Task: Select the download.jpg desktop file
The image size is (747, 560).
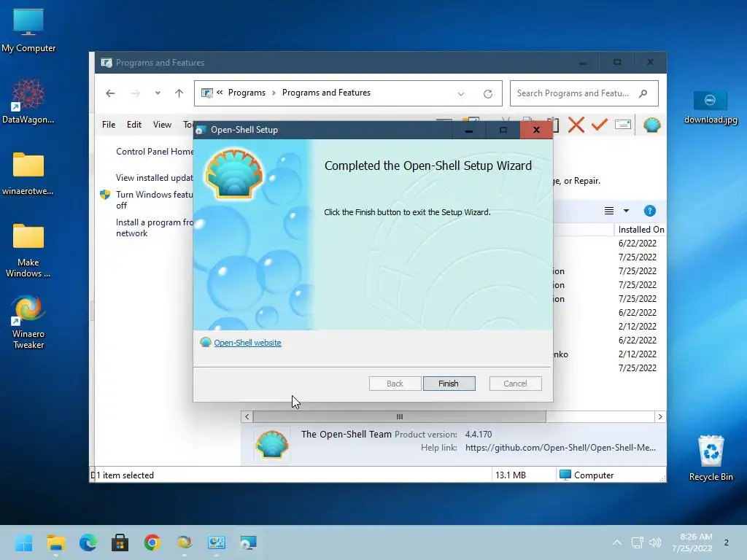Action: (x=711, y=107)
